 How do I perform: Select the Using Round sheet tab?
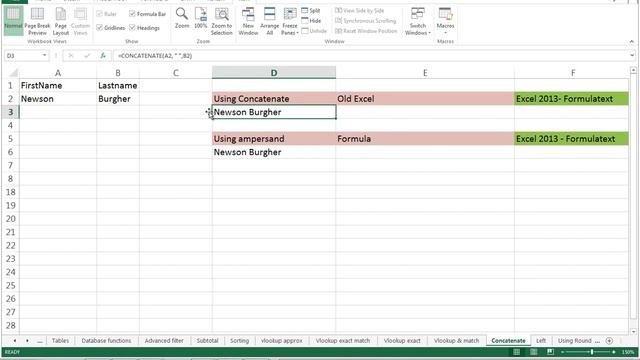click(x=575, y=340)
